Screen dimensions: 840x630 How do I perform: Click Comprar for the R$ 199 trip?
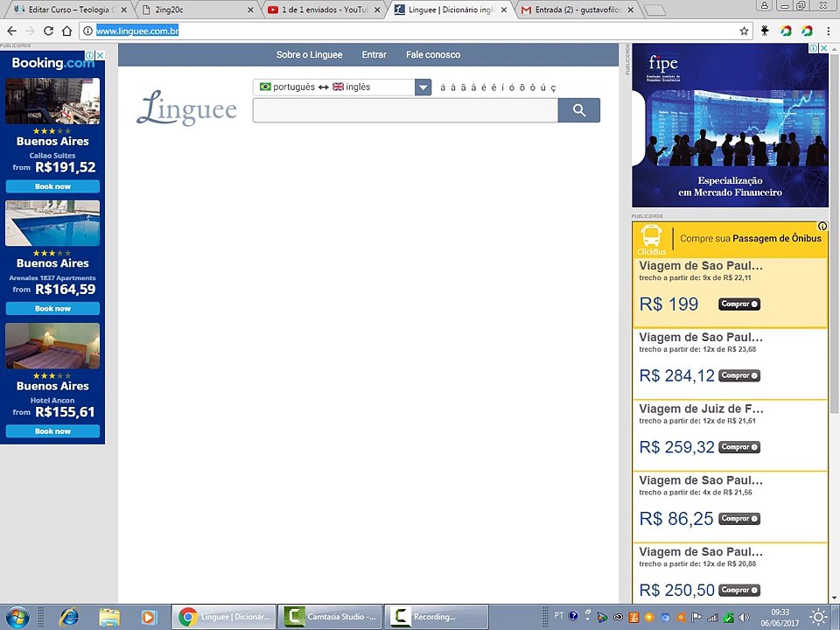tap(738, 304)
